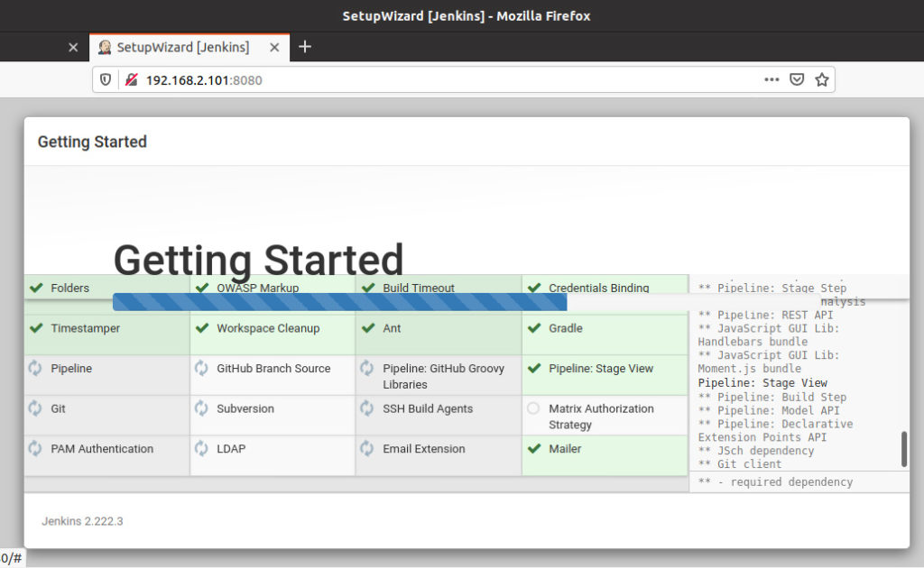The image size is (924, 568).
Task: Bookmark this page with the star icon
Action: point(822,79)
